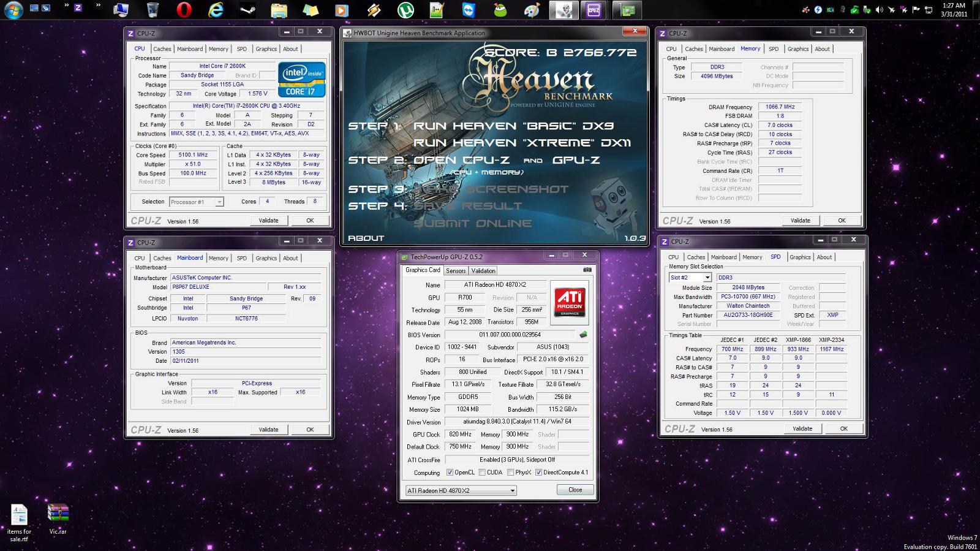Open the paint palette app in taskbar
Image resolution: width=980 pixels, height=551 pixels.
[x=532, y=10]
